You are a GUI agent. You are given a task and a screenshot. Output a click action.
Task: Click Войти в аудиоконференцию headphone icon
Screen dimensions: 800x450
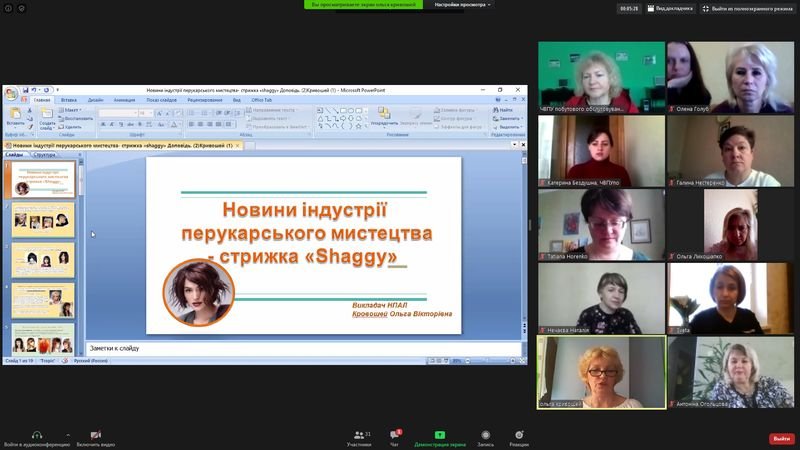coord(36,435)
